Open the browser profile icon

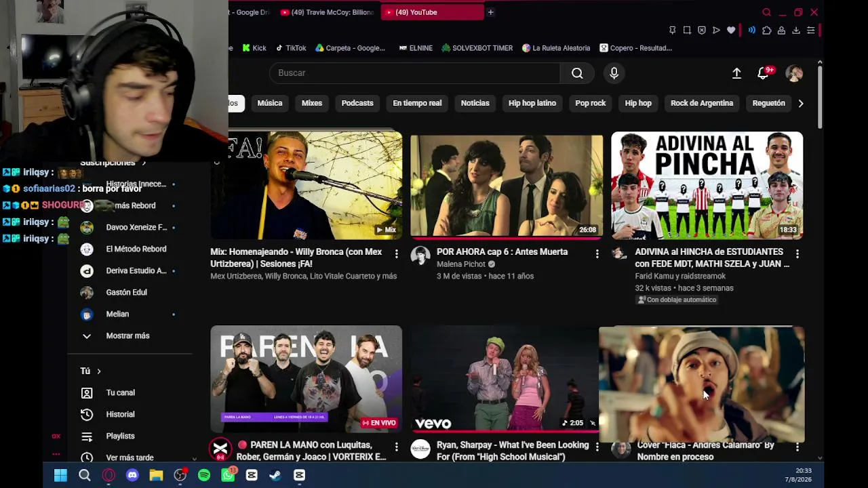coord(781,30)
